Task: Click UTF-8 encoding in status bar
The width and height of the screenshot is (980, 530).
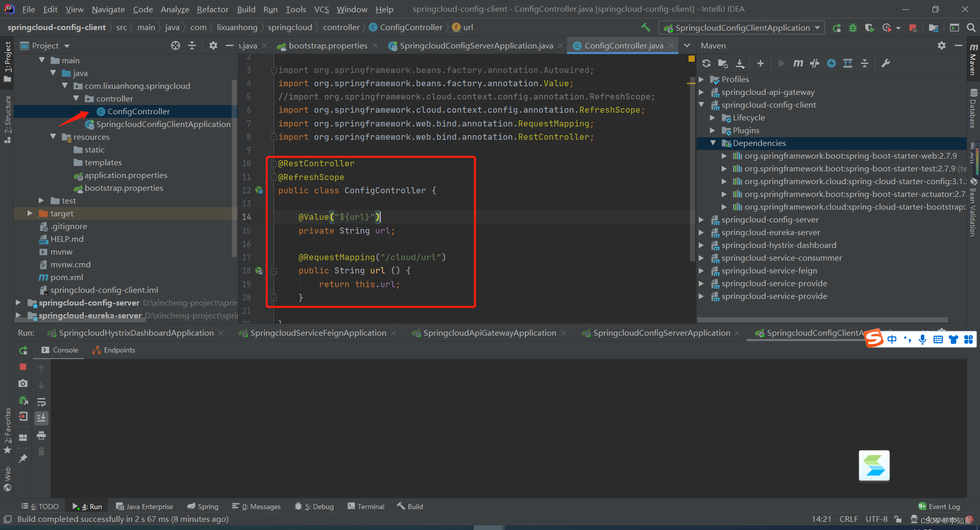Action: (x=876, y=519)
